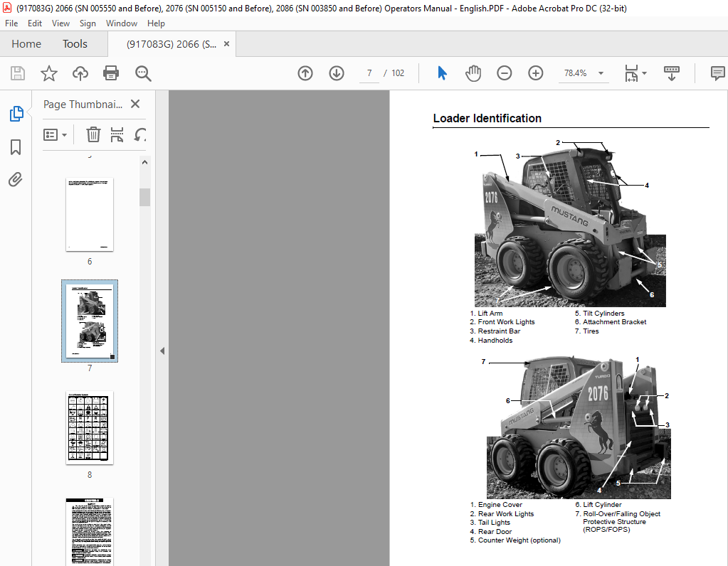Click '4. Handholds' text
This screenshot has width=728, height=566.
click(491, 341)
